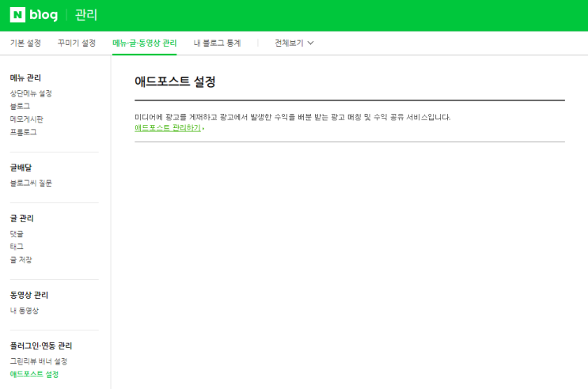Click the chevron next to 전체보기

310,43
